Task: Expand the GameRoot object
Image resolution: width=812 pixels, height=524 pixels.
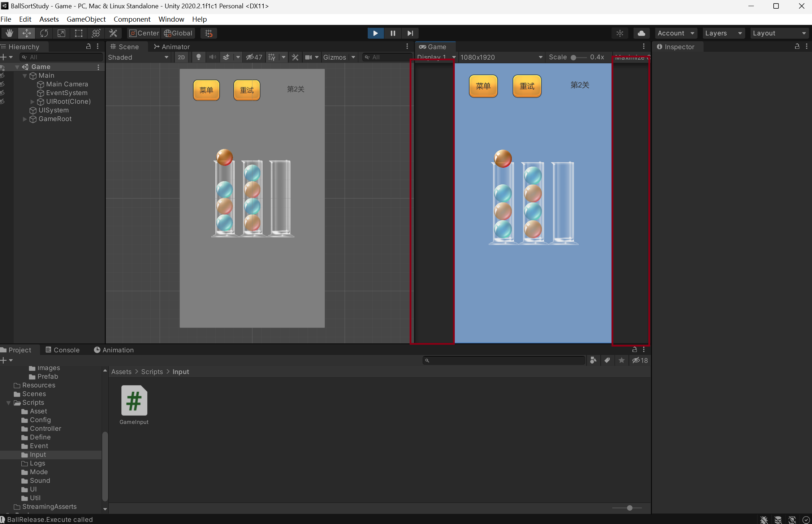Action: click(25, 119)
